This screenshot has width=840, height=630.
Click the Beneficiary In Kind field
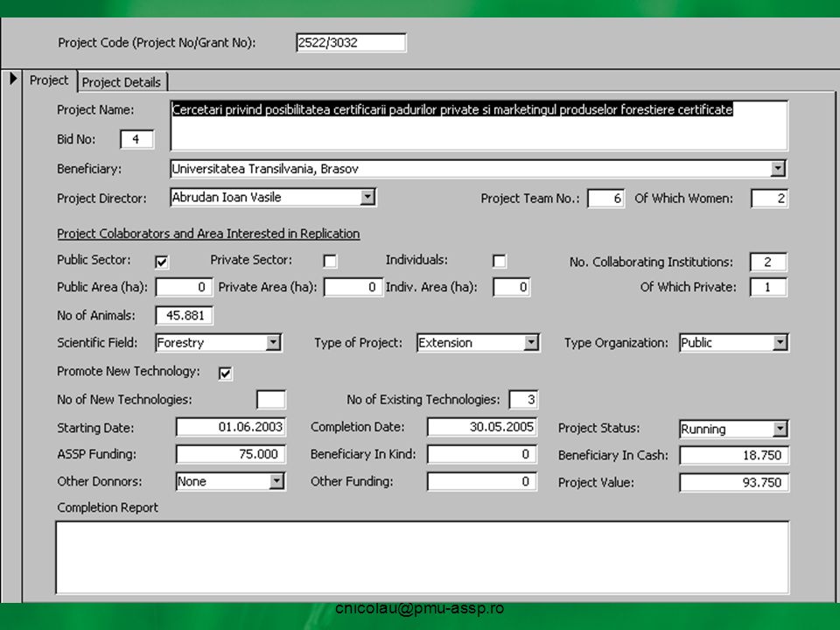coord(482,454)
